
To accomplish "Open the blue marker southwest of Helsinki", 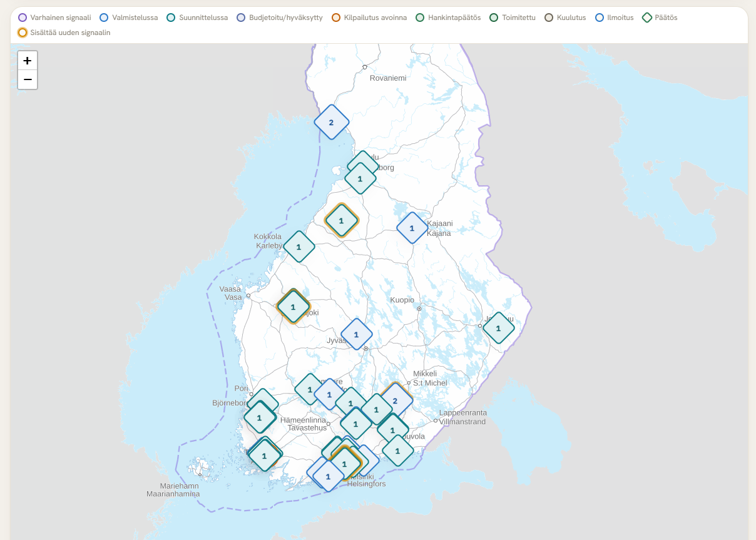I will [328, 476].
